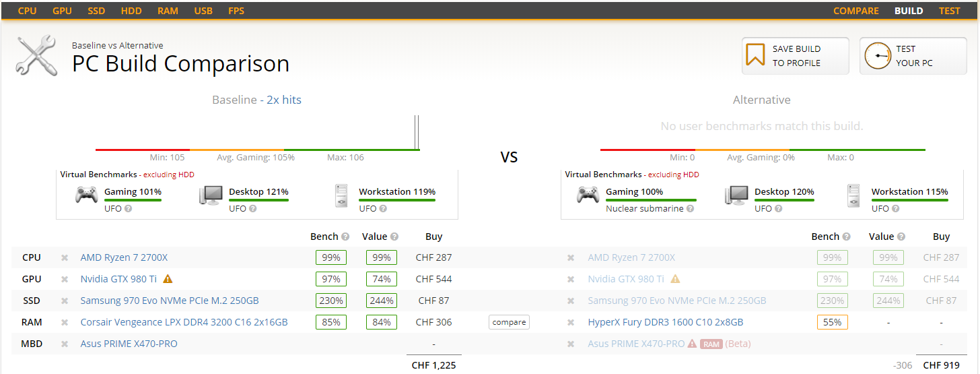
Task: Open Corsair Vengeance LPX DDR4 3200 link
Action: pos(184,322)
